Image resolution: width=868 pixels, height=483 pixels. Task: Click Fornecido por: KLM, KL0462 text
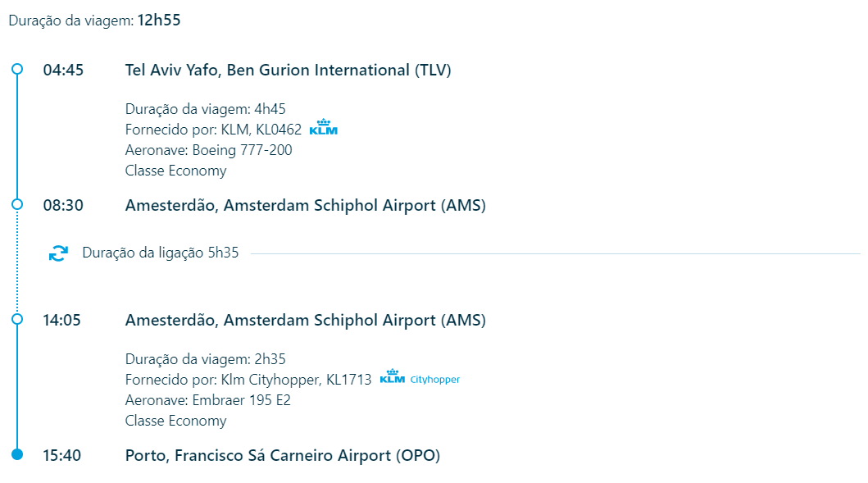click(213, 130)
